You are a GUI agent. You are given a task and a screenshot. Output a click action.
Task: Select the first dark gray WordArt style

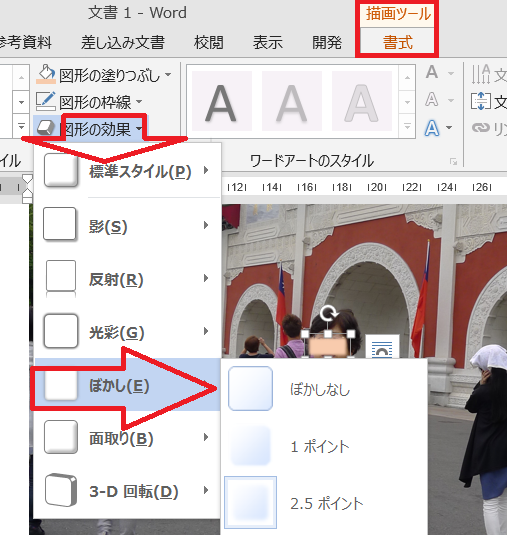pyautogui.click(x=222, y=101)
